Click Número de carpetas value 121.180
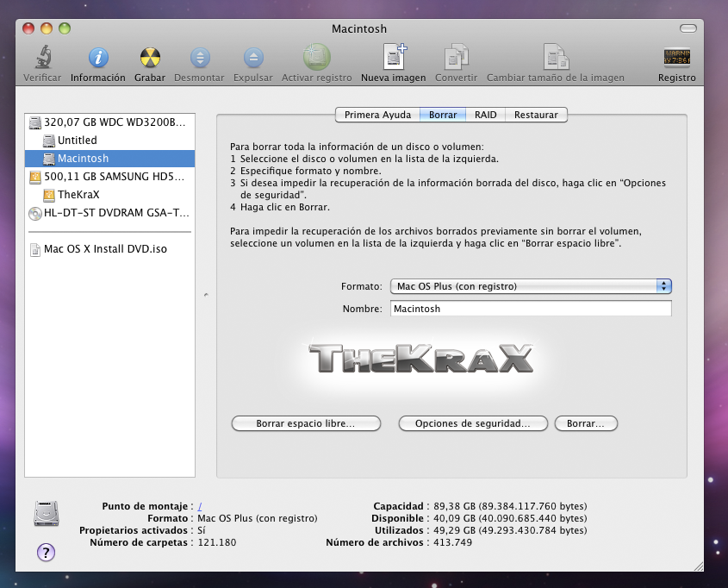The width and height of the screenshot is (728, 588). [217, 542]
